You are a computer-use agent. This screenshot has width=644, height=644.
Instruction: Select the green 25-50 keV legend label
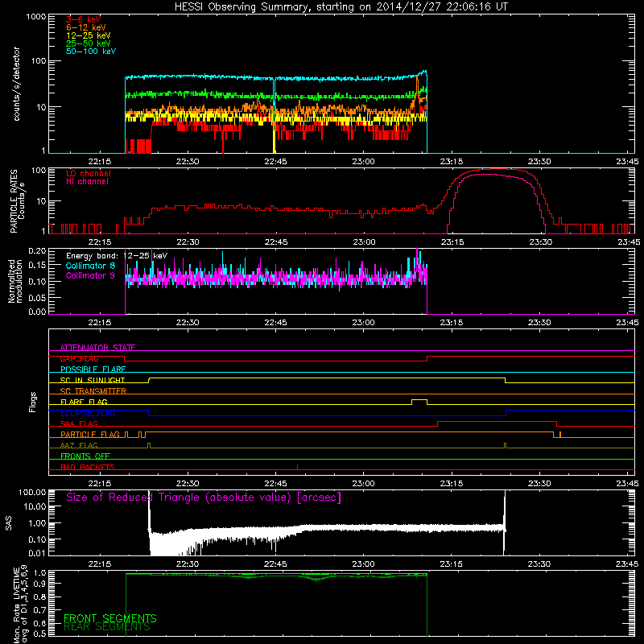click(89, 43)
